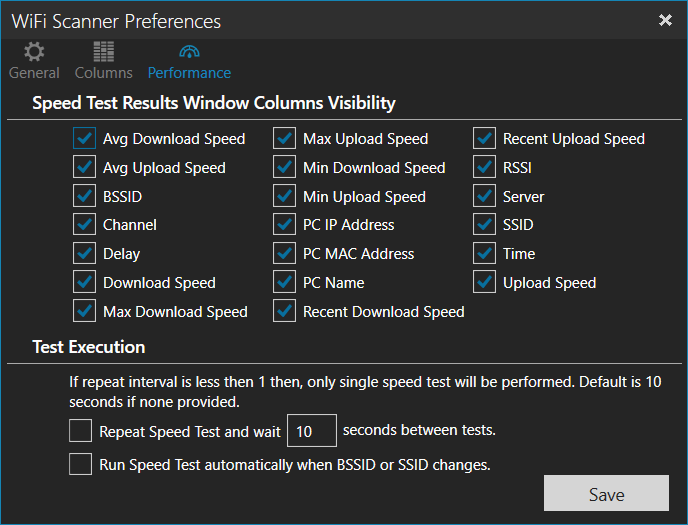Uncheck Max Upload Speed column
The width and height of the screenshot is (688, 525).
pyautogui.click(x=285, y=139)
